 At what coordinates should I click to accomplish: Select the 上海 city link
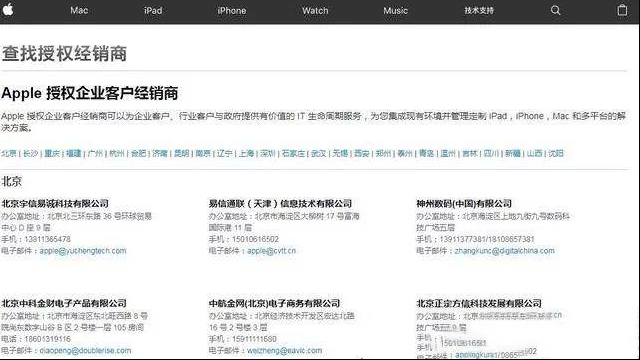(247, 153)
